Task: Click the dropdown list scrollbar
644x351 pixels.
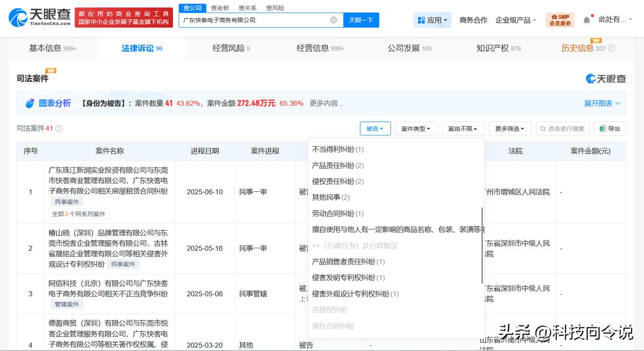Action: pos(482,245)
